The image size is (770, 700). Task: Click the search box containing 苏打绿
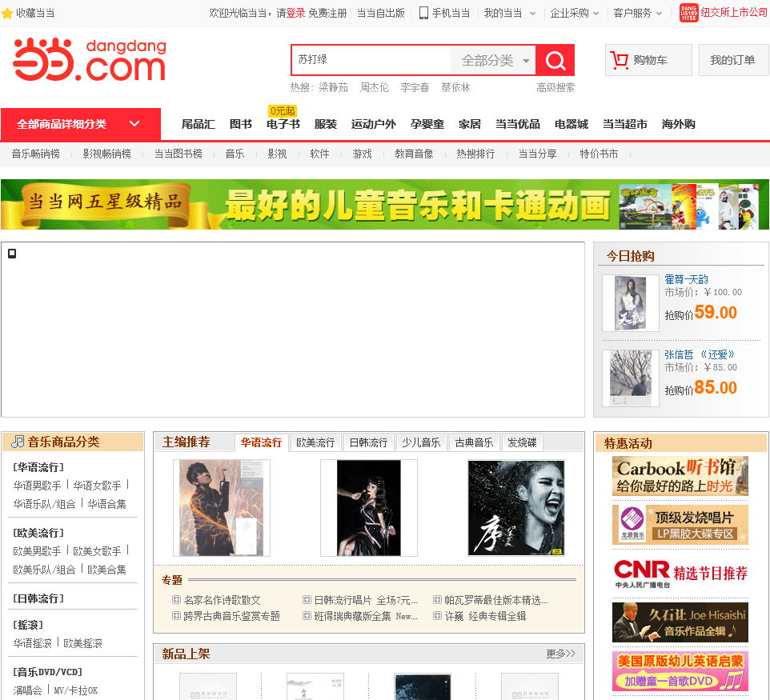tap(371, 60)
